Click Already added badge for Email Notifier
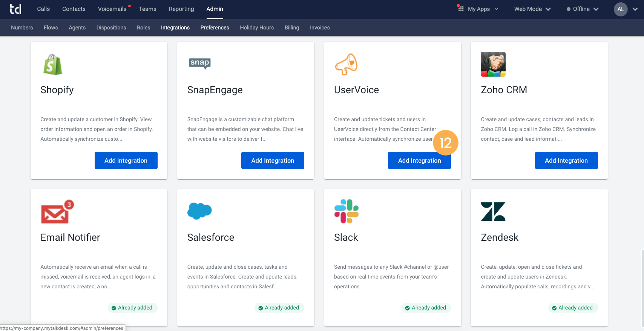This screenshot has height=331, width=644. click(132, 308)
